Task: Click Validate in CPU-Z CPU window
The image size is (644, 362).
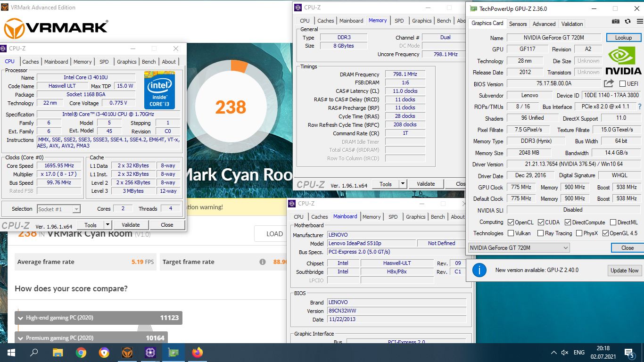Action: (x=131, y=225)
